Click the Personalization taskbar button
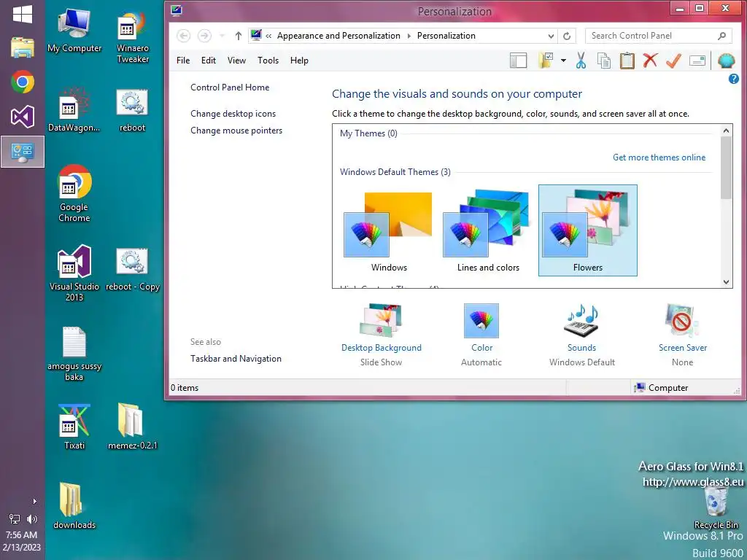The height and width of the screenshot is (560, 747). (23, 152)
